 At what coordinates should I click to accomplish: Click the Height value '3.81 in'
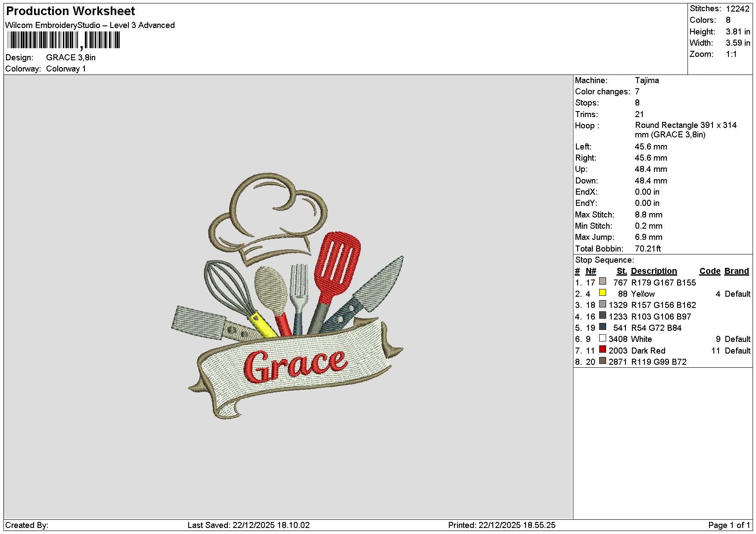(x=738, y=32)
